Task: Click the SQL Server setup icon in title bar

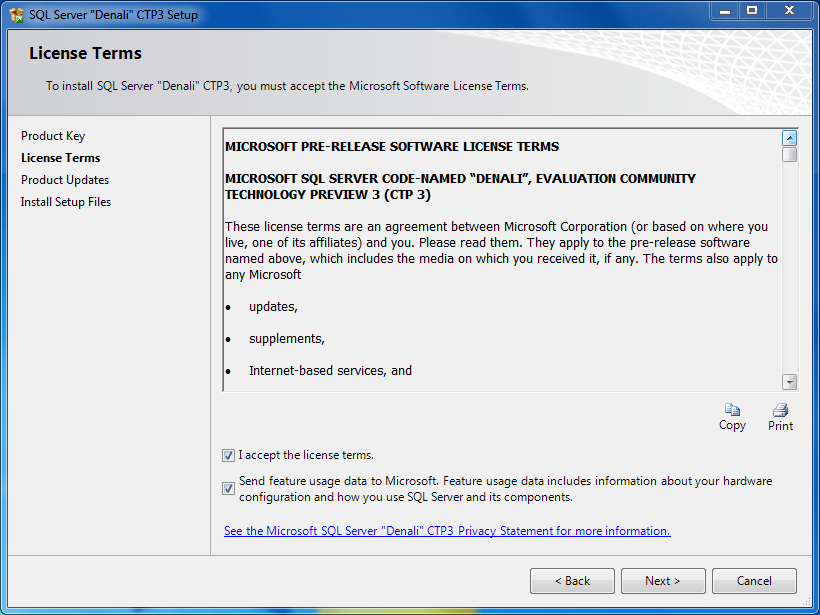Action: 16,15
